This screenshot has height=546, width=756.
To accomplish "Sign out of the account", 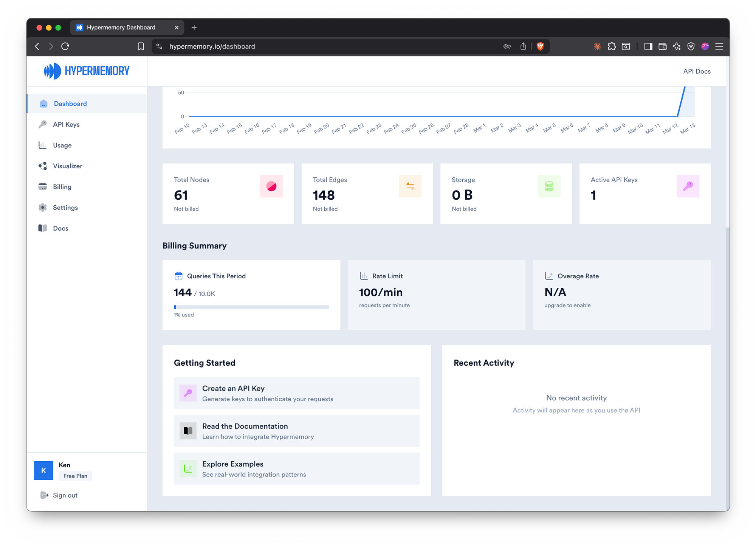I will pyautogui.click(x=65, y=495).
